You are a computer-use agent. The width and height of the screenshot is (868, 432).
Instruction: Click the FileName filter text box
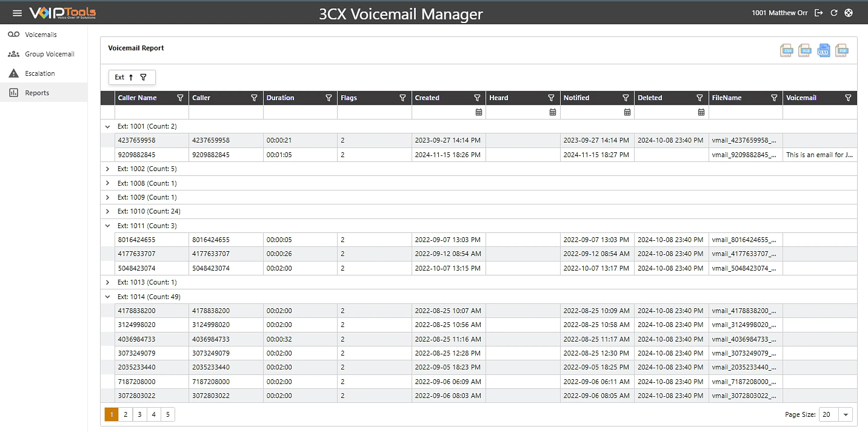point(746,112)
